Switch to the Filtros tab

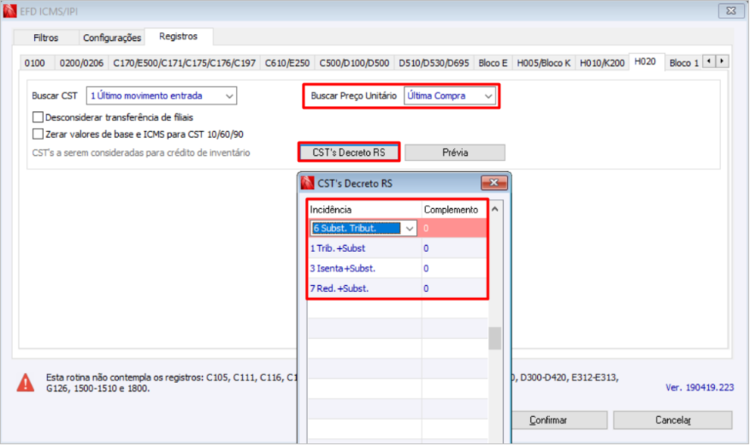[x=46, y=38]
